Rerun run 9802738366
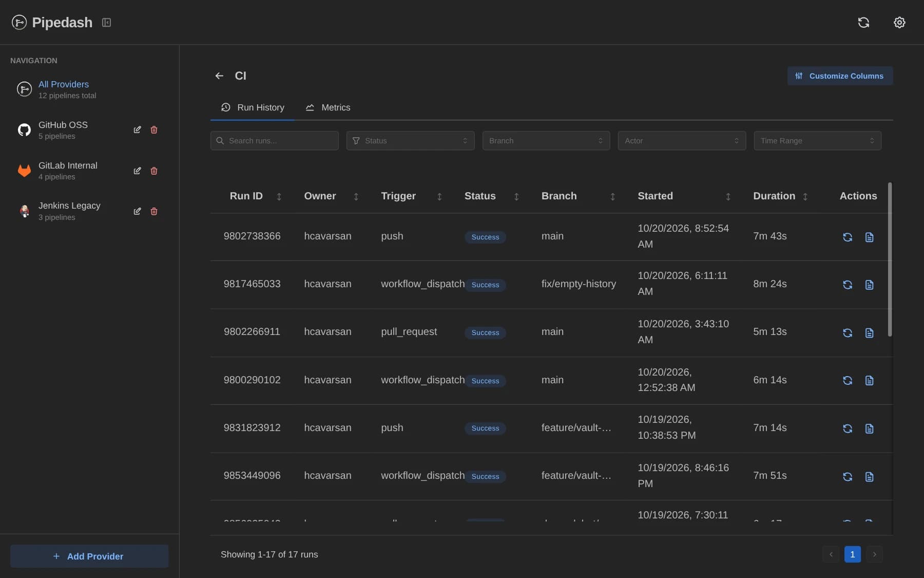The height and width of the screenshot is (578, 924). (848, 237)
